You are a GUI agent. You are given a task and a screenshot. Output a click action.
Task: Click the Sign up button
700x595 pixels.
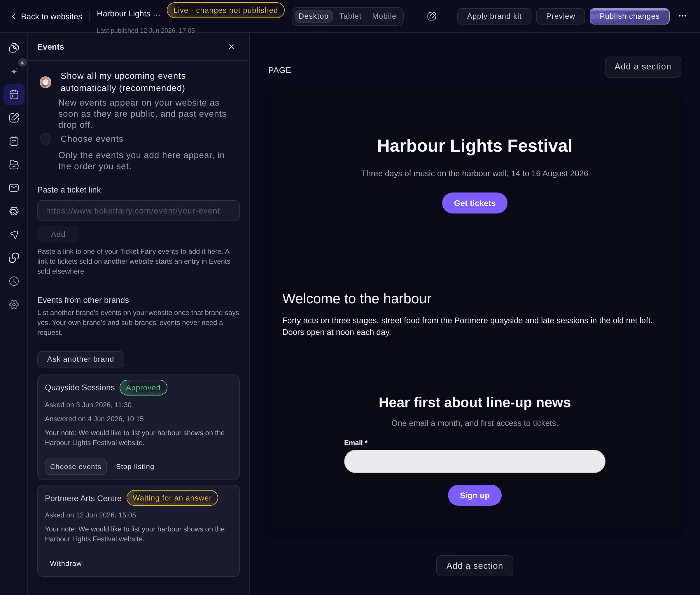pyautogui.click(x=475, y=495)
